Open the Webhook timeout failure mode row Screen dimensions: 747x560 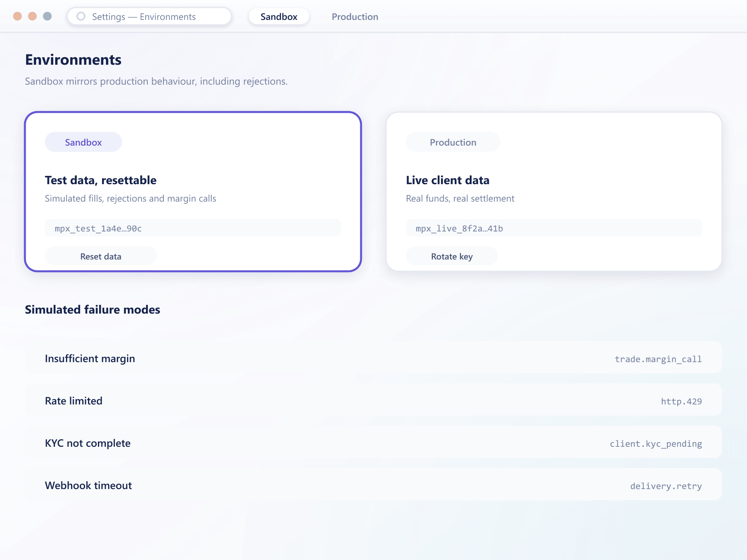pos(373,485)
